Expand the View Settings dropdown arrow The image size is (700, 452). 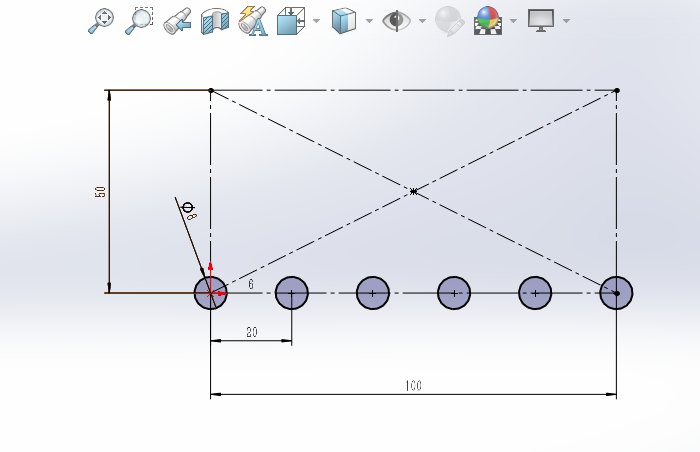pos(567,21)
